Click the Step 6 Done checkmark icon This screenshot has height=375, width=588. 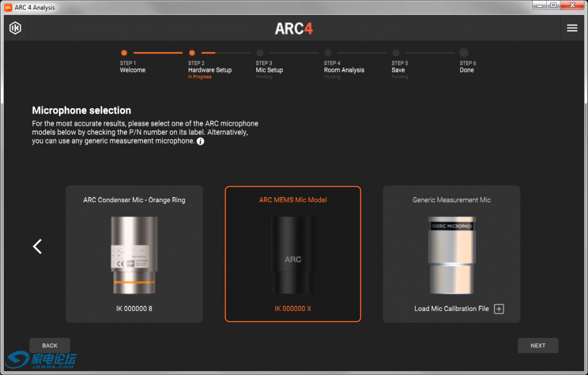point(464,53)
